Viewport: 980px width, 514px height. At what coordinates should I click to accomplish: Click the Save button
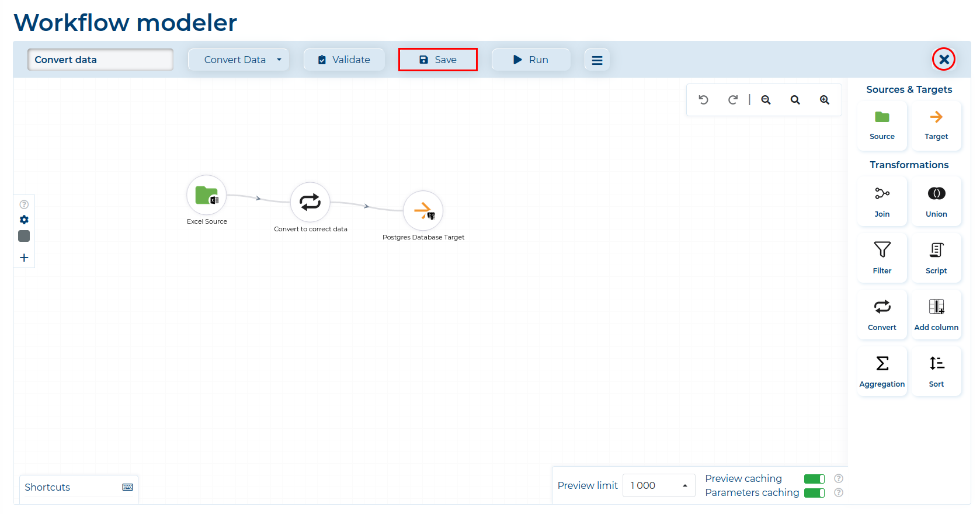(x=438, y=60)
